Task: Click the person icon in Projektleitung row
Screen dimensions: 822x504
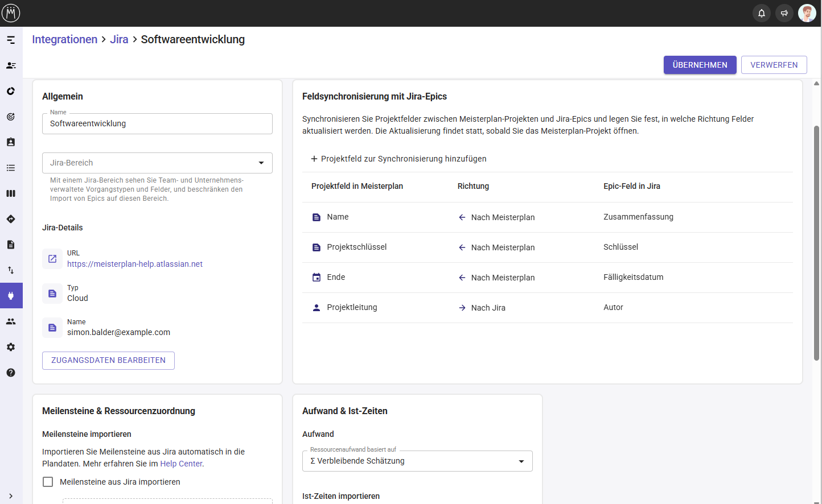Action: pos(317,308)
